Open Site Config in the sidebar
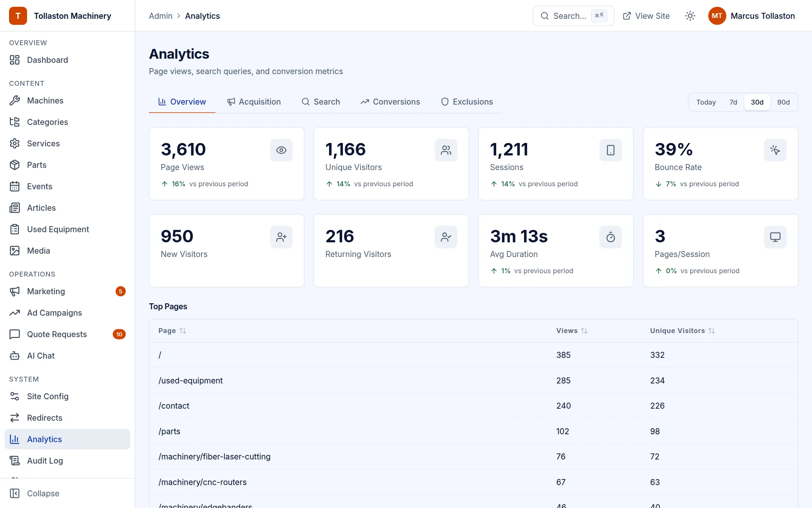 [x=67, y=396]
